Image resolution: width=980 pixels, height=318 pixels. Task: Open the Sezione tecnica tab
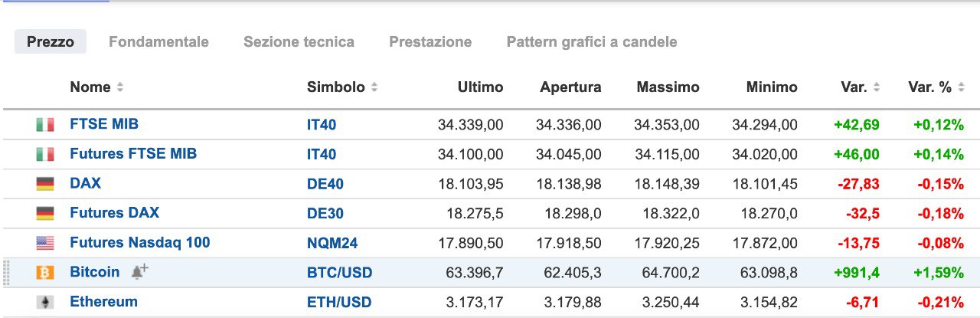coord(299,42)
